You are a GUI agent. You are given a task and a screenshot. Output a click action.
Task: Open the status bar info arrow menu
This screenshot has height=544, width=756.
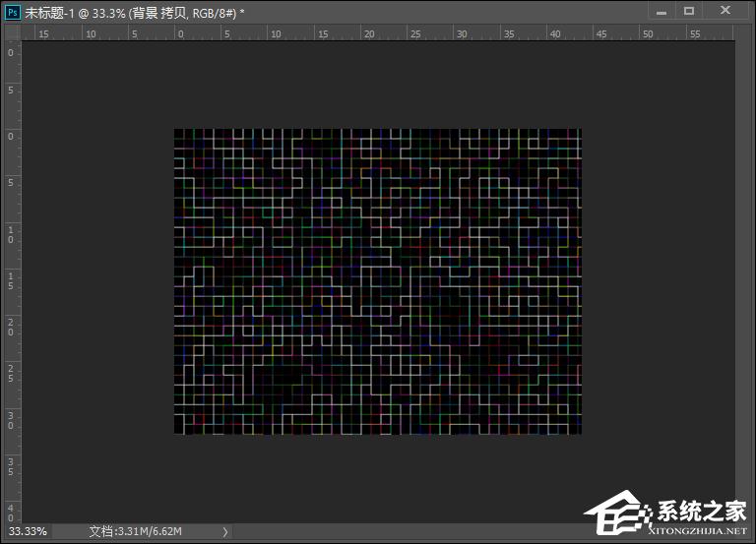[225, 532]
